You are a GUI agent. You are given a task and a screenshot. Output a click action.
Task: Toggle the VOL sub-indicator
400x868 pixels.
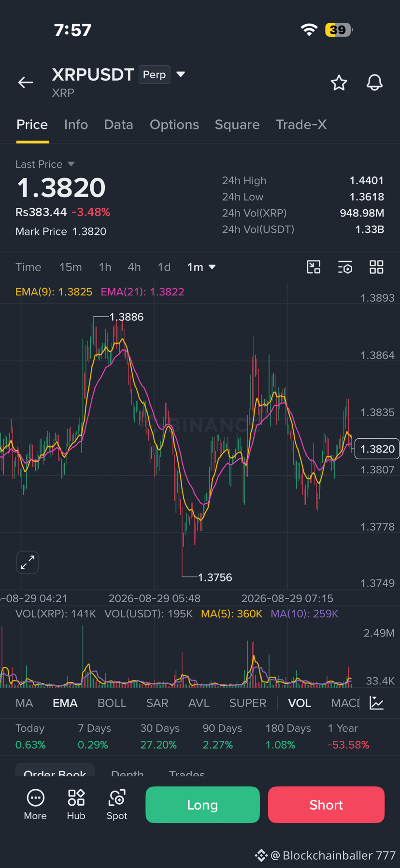(x=299, y=703)
